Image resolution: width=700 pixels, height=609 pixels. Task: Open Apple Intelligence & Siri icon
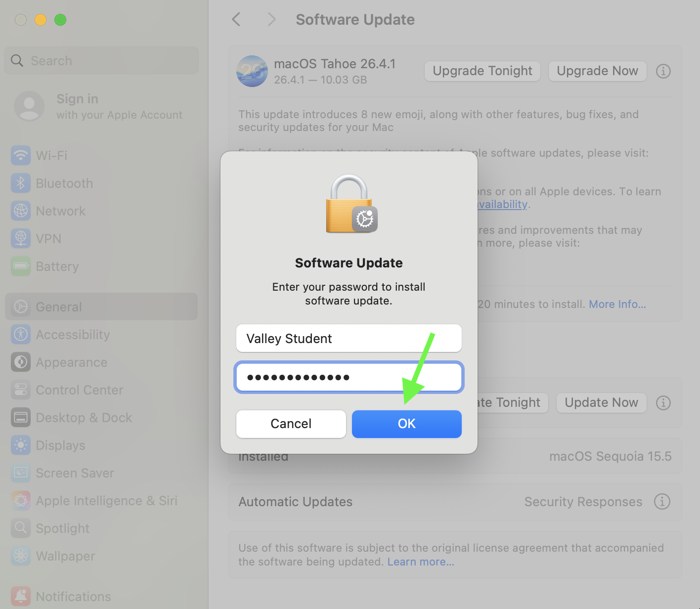coord(21,500)
